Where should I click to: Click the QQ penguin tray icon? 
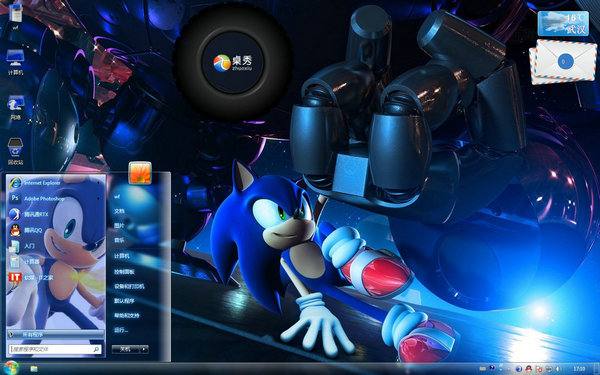click(529, 369)
